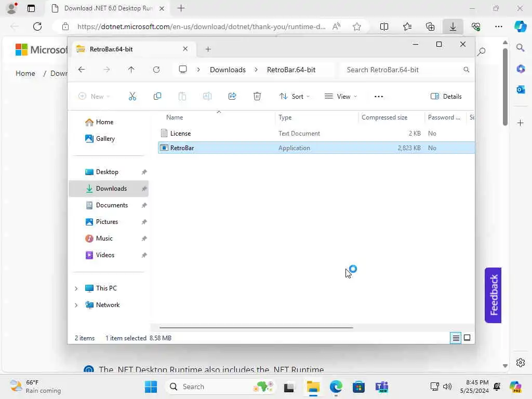
Task: Refresh the File Explorer folder view
Action: point(156,70)
